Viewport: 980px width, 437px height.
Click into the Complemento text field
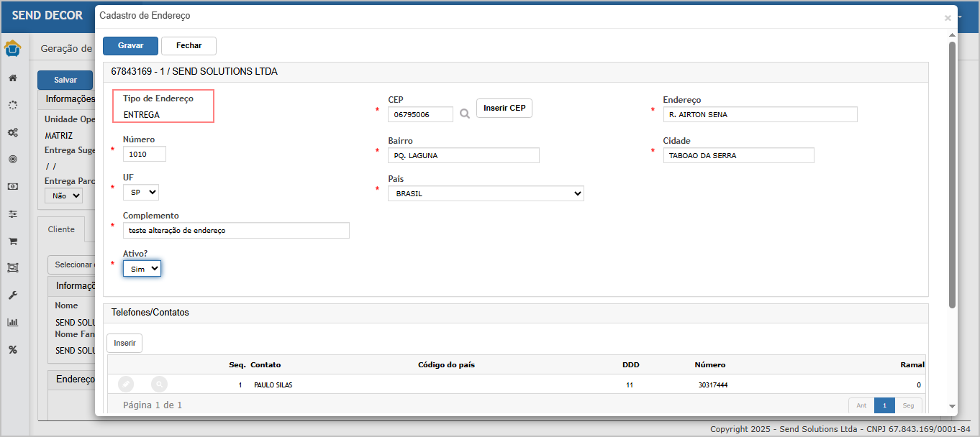coord(236,230)
